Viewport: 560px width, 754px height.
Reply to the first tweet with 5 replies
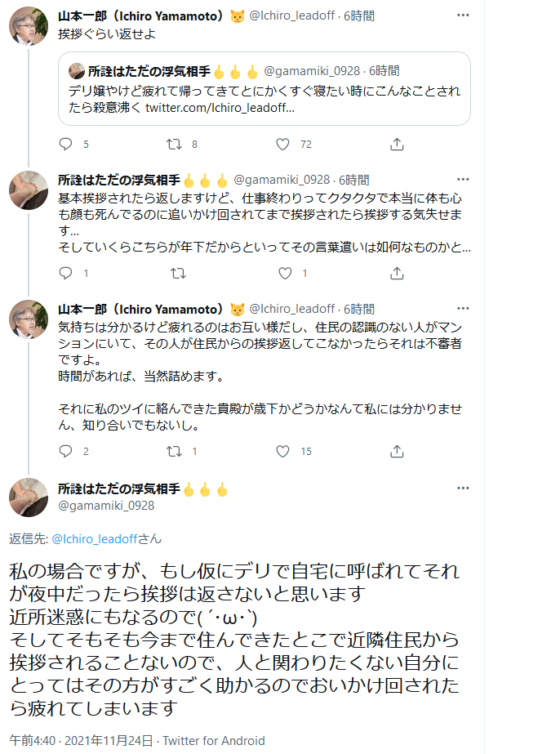67,145
